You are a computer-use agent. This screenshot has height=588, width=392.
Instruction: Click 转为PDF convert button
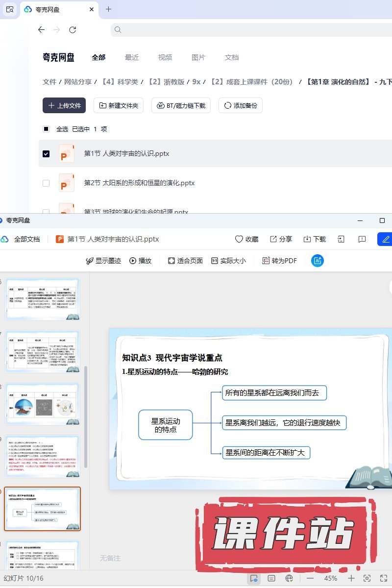(x=280, y=261)
